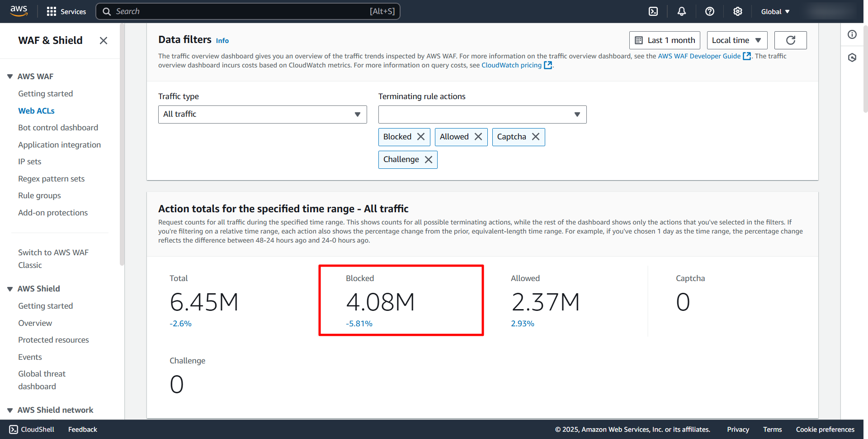Screen dimensions: 868x439
Task: Open the external link icon beside Developer Guide
Action: [747, 56]
